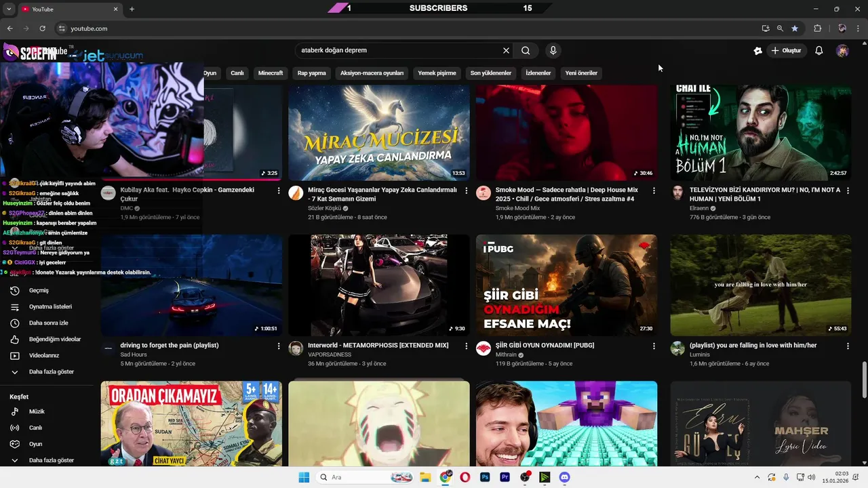The height and width of the screenshot is (488, 868).
Task: Click the badge icon left of Oluştur
Action: click(x=758, y=51)
